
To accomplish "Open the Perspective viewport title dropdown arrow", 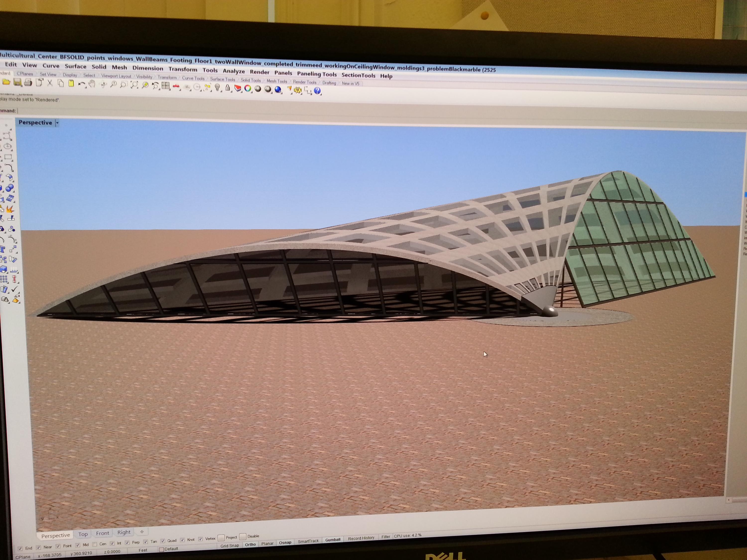I will click(57, 123).
